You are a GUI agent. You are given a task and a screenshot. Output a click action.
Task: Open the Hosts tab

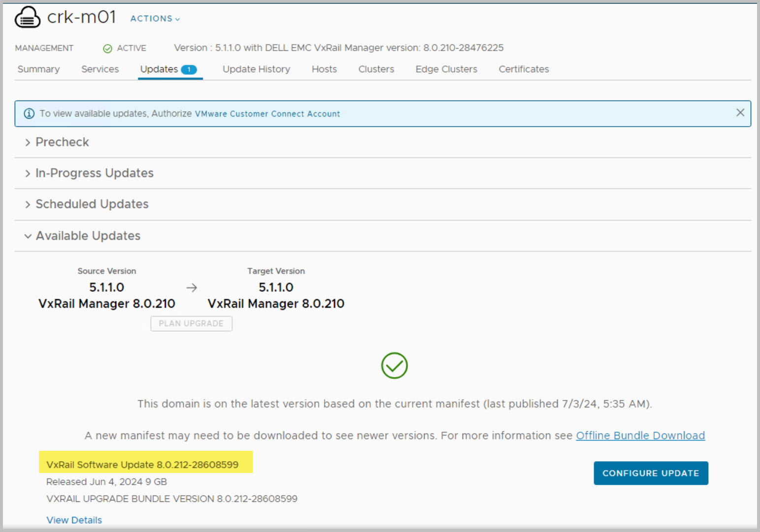(x=324, y=69)
